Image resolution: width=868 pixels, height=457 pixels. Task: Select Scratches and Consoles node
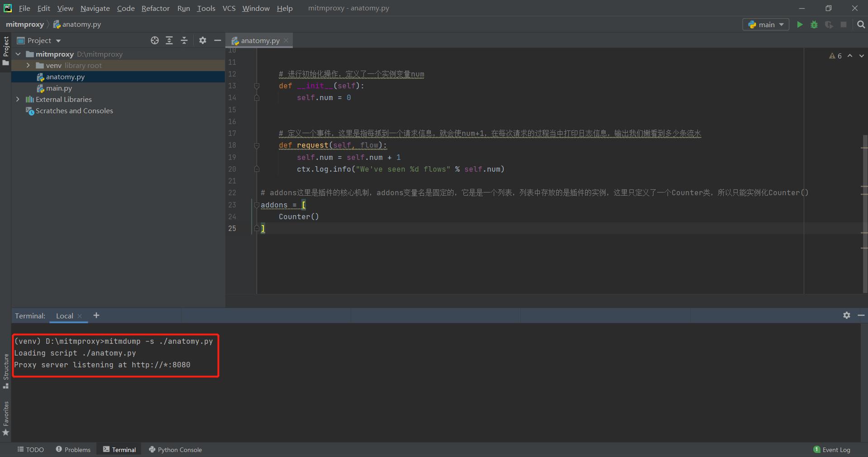(x=74, y=111)
